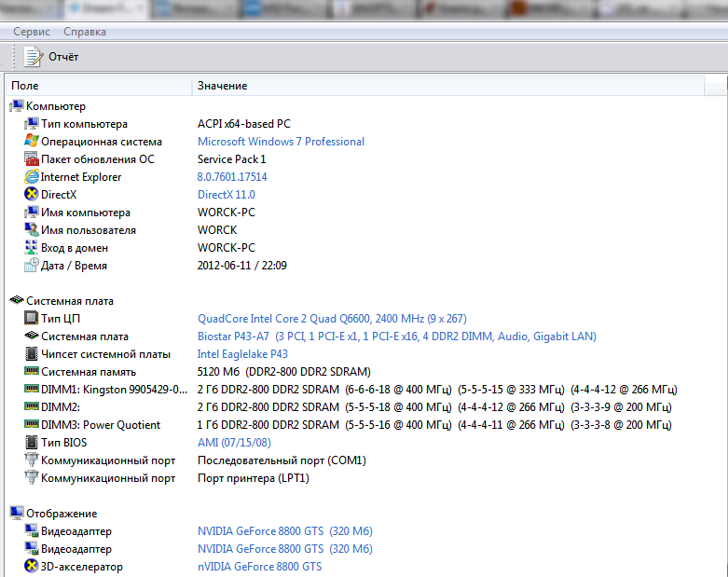This screenshot has width=728, height=577.
Task: Open the 8.0.7601.17514 version link
Action: click(232, 177)
